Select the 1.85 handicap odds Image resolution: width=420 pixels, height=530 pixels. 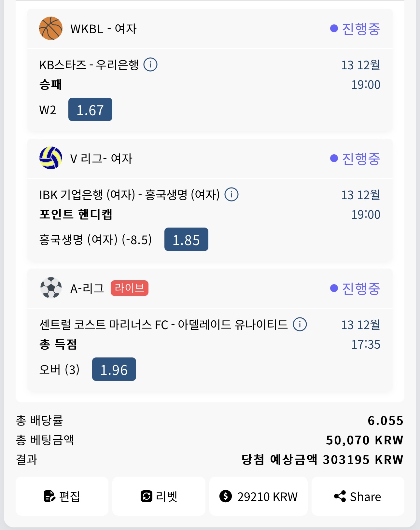[186, 240]
